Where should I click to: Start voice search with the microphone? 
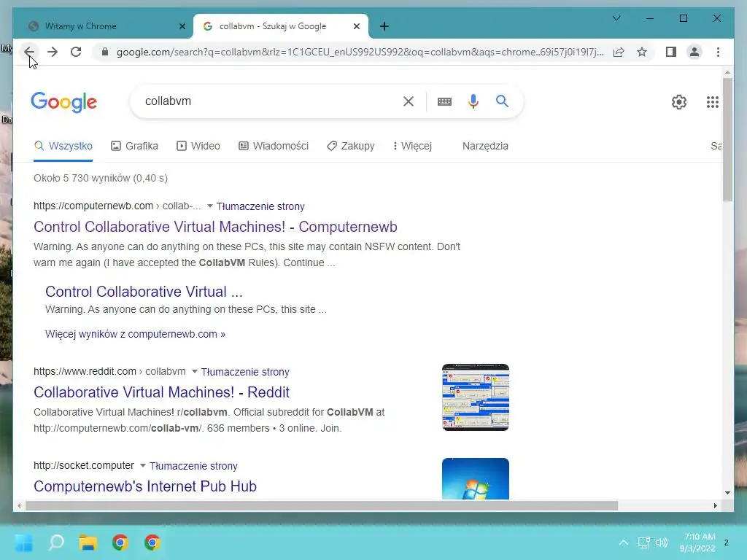coord(473,101)
